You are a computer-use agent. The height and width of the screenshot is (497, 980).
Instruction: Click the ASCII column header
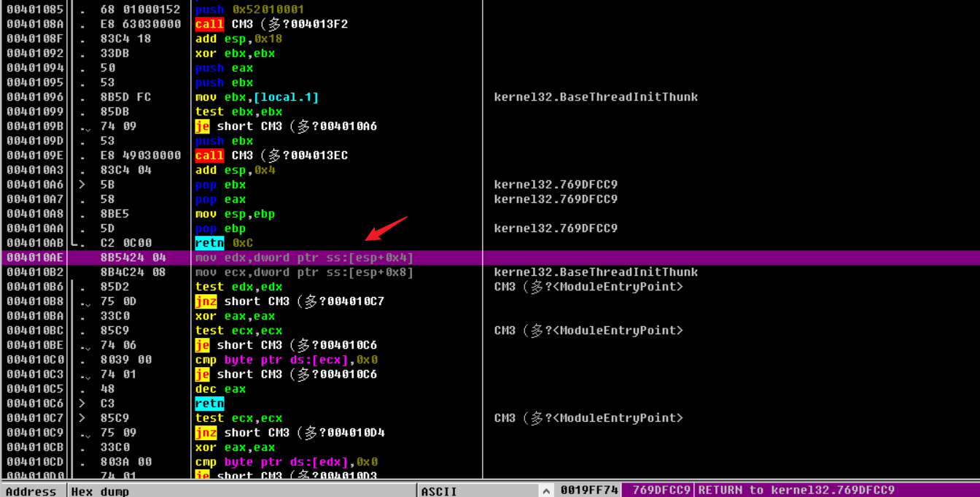439,490
